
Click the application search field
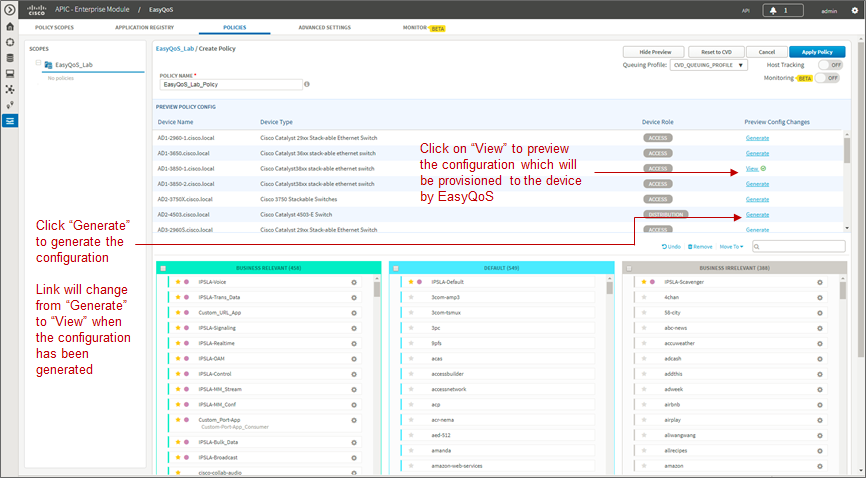pos(799,246)
